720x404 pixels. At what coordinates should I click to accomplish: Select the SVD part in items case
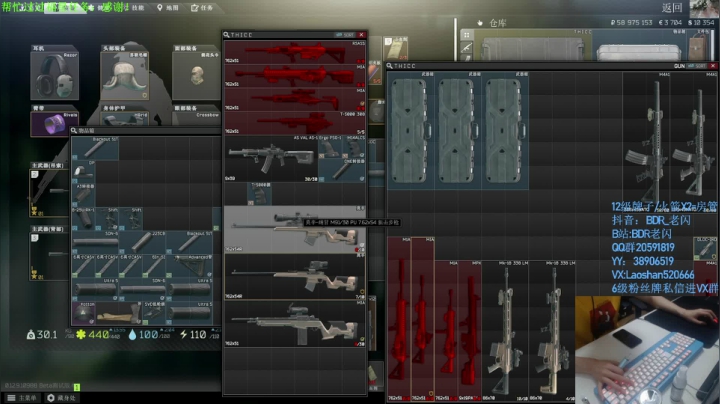click(x=154, y=313)
